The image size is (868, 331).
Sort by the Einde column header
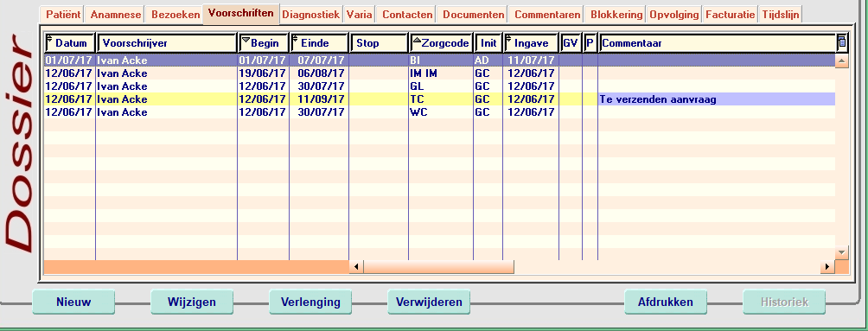point(319,42)
